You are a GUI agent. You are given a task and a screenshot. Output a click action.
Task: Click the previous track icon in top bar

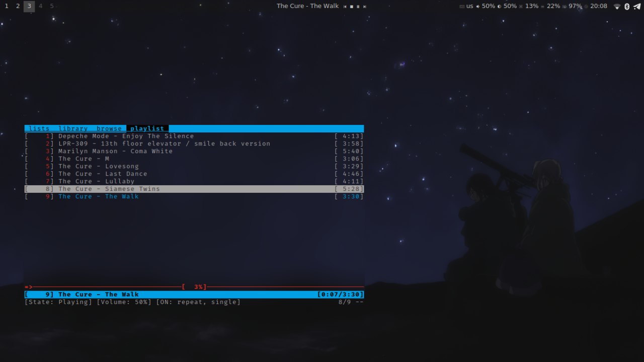tap(345, 7)
